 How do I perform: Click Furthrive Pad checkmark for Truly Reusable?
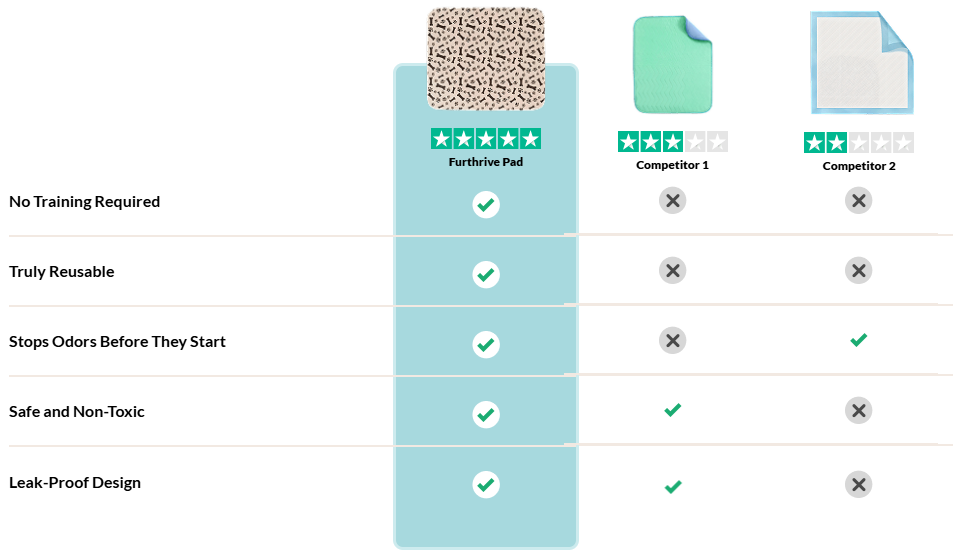(486, 275)
